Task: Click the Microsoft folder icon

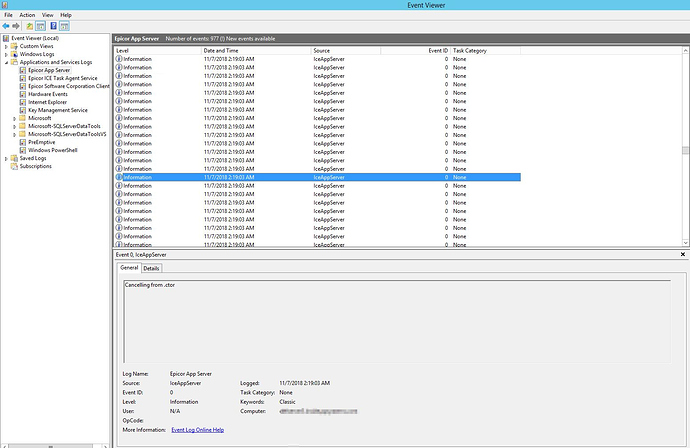Action: (x=22, y=118)
